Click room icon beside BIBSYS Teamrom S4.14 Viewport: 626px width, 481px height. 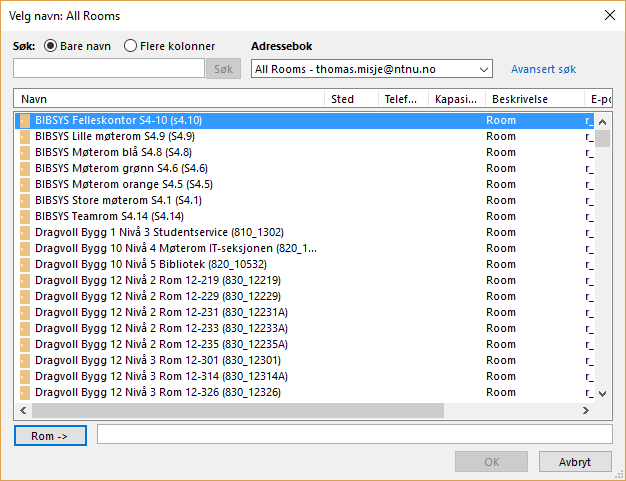coord(25,216)
